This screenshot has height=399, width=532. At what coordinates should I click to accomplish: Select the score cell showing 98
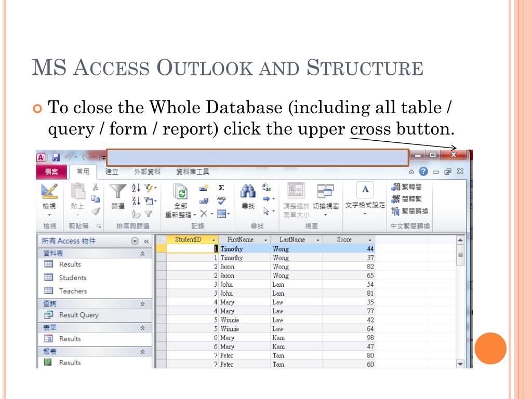click(349, 338)
